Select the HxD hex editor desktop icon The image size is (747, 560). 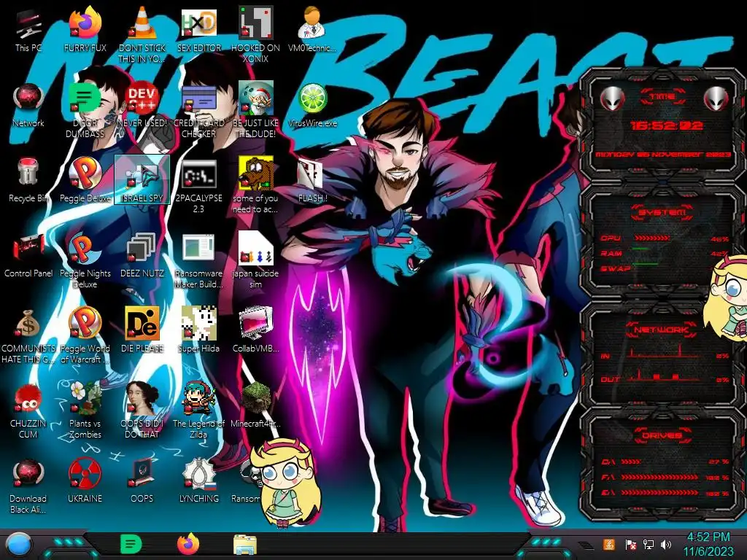pos(199,29)
